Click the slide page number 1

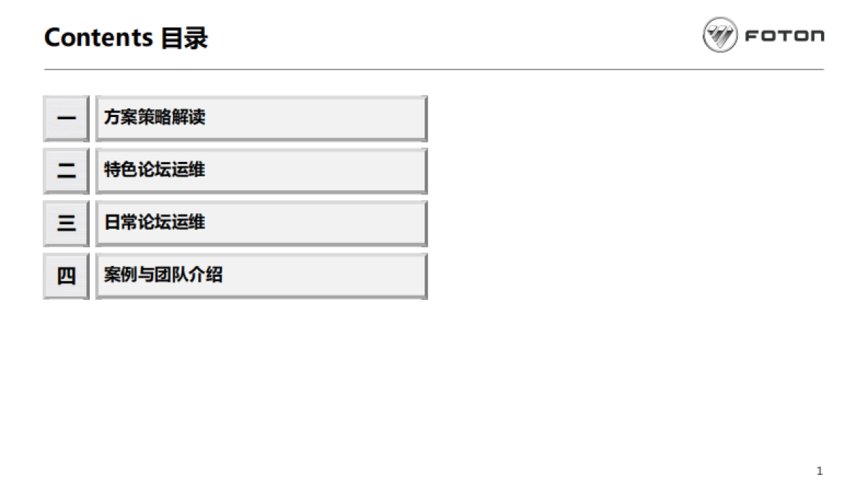coord(820,471)
